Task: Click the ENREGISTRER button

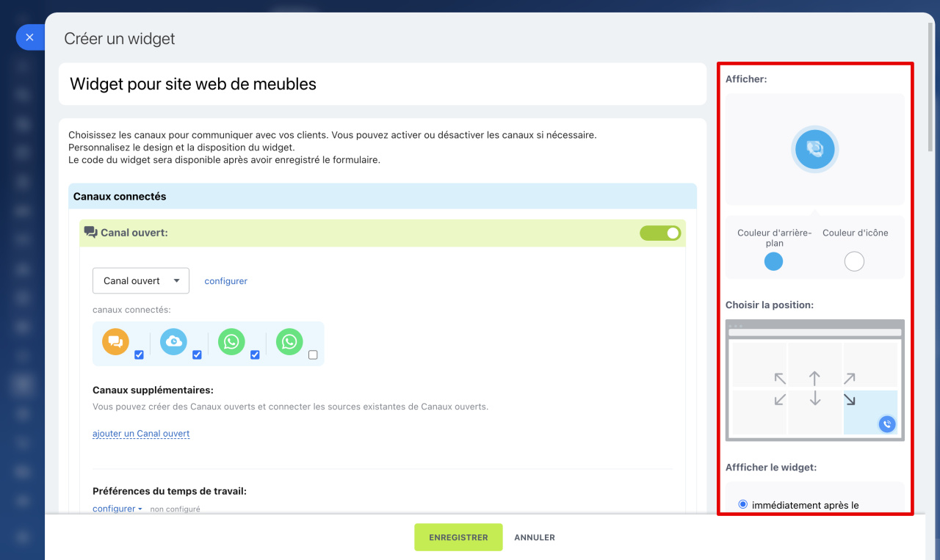Action: click(x=458, y=537)
